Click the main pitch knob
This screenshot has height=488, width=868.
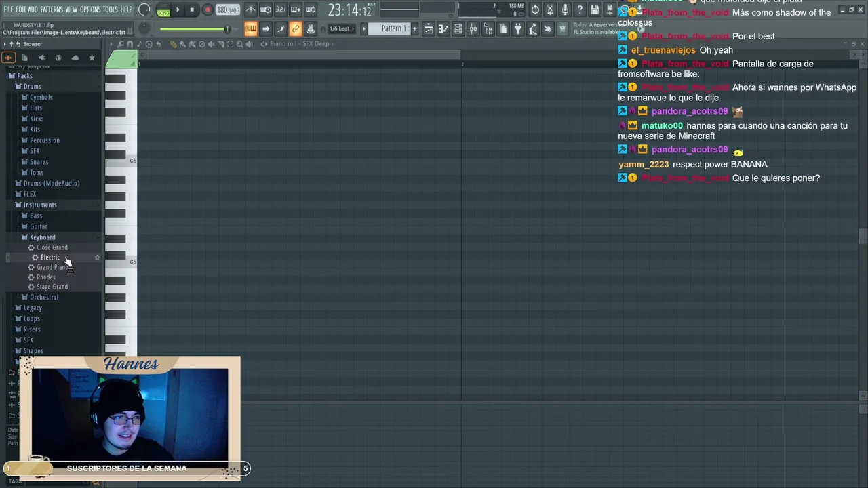[x=144, y=28]
